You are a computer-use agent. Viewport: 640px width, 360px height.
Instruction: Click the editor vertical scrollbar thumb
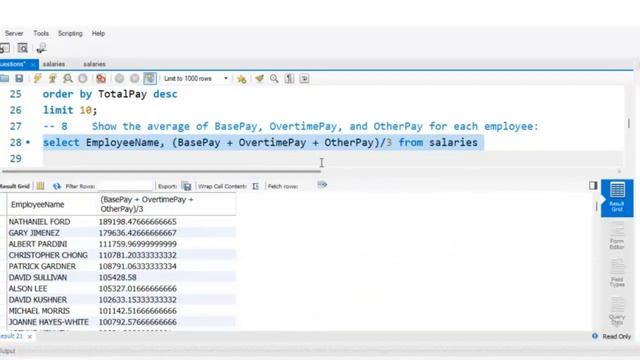[629, 122]
